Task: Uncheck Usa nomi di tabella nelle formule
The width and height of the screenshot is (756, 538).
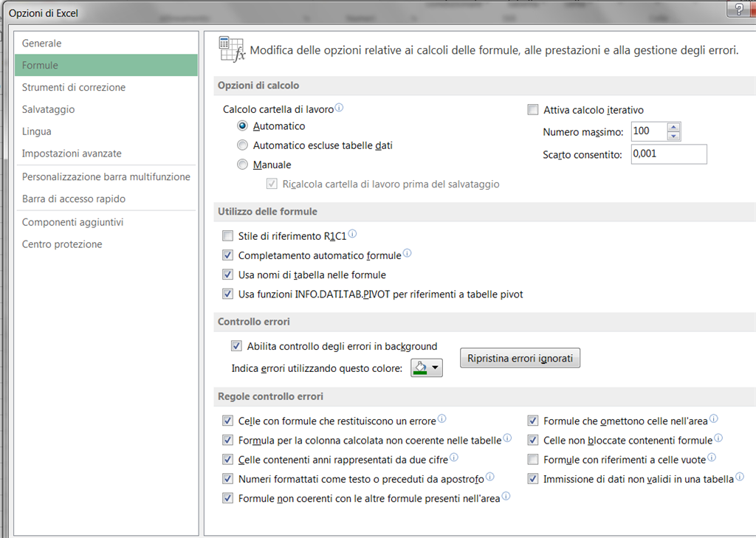Action: [x=227, y=275]
